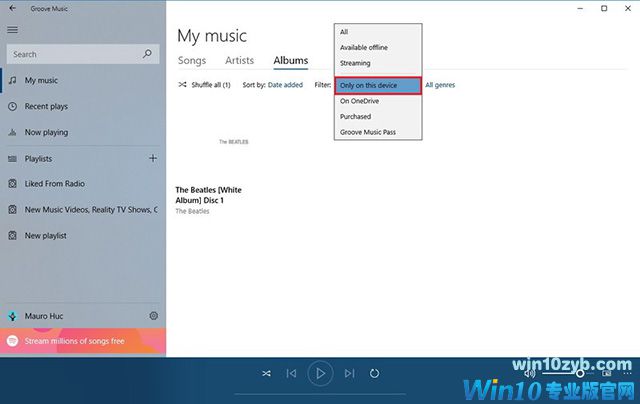The image size is (640, 404).
Task: Add a new playlist with plus icon
Action: click(x=153, y=158)
